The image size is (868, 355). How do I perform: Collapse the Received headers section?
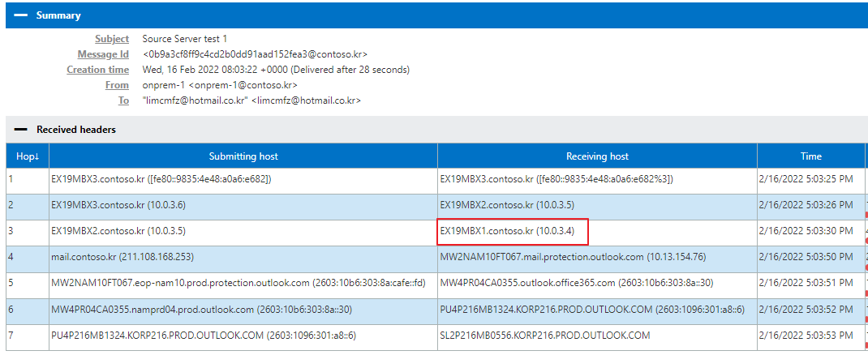tap(20, 130)
